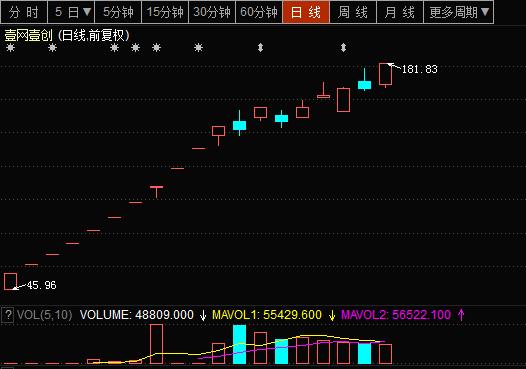The width and height of the screenshot is (526, 369).
Task: Select the highest candlestick near 181.83
Action: tap(385, 74)
